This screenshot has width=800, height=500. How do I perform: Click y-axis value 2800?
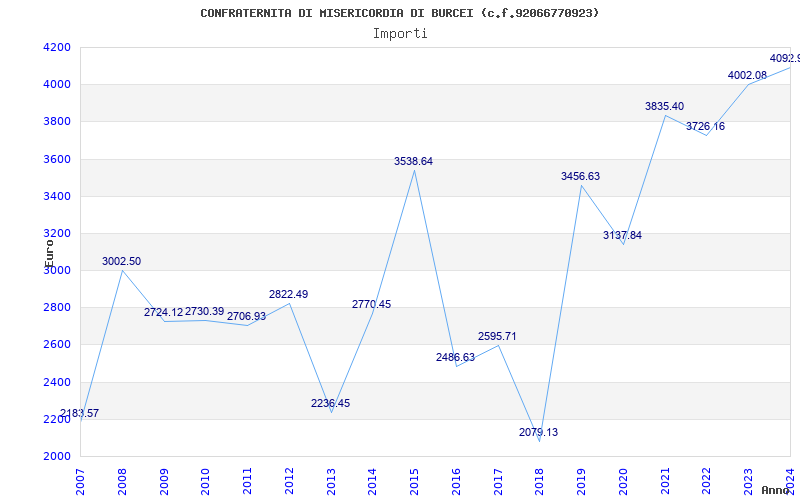click(x=57, y=308)
